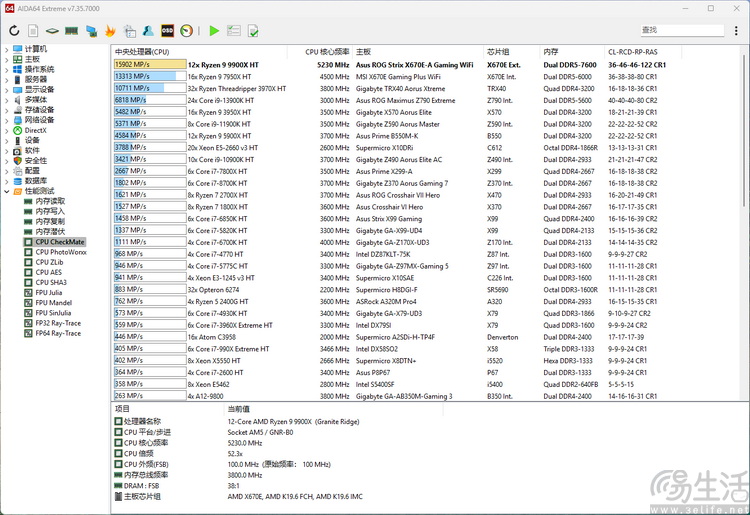Open the clipboard report wizard icon
This screenshot has height=515, width=750.
(x=130, y=31)
